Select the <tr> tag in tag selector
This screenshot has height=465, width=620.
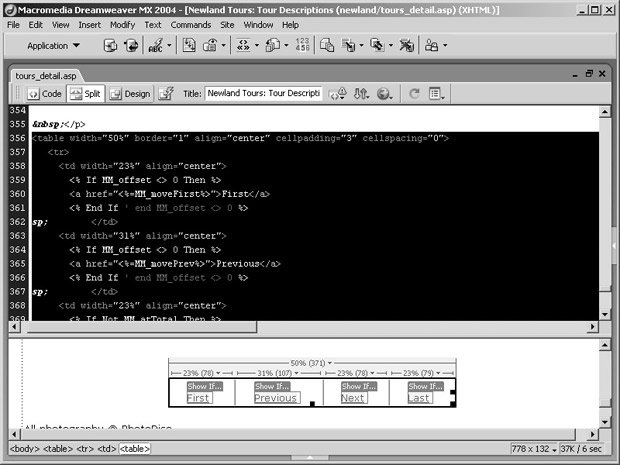[85, 449]
